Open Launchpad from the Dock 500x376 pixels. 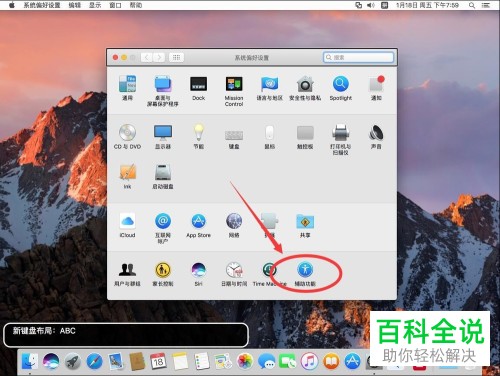coord(73,361)
